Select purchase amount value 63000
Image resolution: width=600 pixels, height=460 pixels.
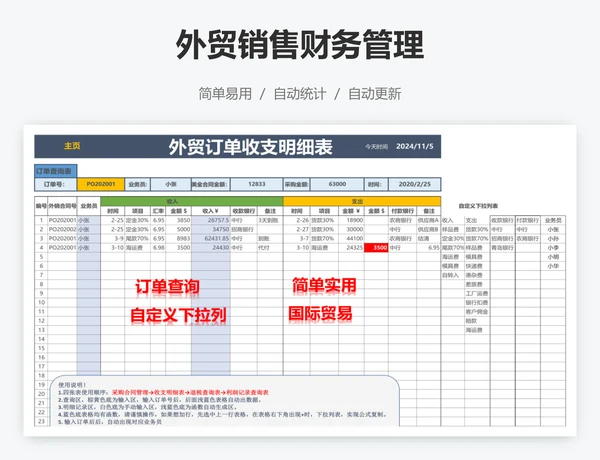(x=337, y=184)
